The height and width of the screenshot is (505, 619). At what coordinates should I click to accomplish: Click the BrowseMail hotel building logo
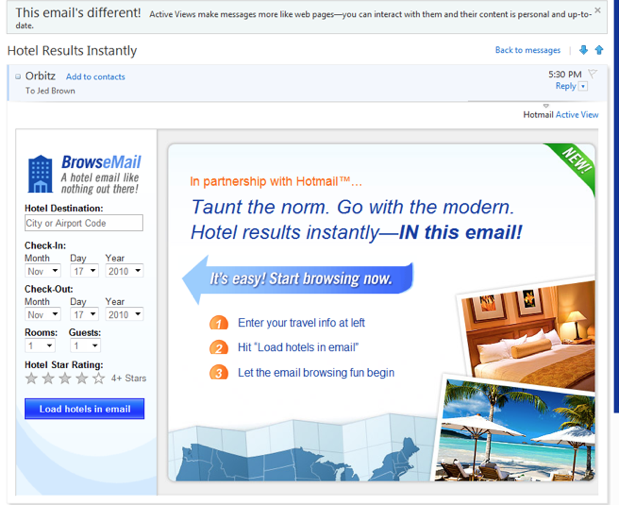[x=40, y=174]
